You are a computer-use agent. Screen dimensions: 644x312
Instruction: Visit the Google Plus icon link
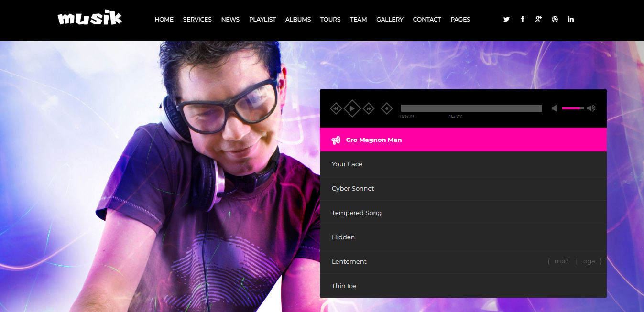pos(538,20)
